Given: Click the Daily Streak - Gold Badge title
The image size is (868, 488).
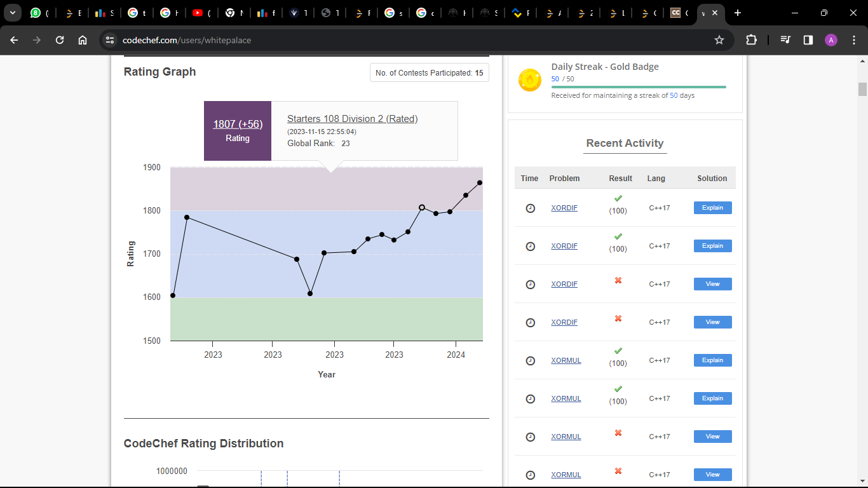Looking at the screenshot, I should click(x=605, y=67).
